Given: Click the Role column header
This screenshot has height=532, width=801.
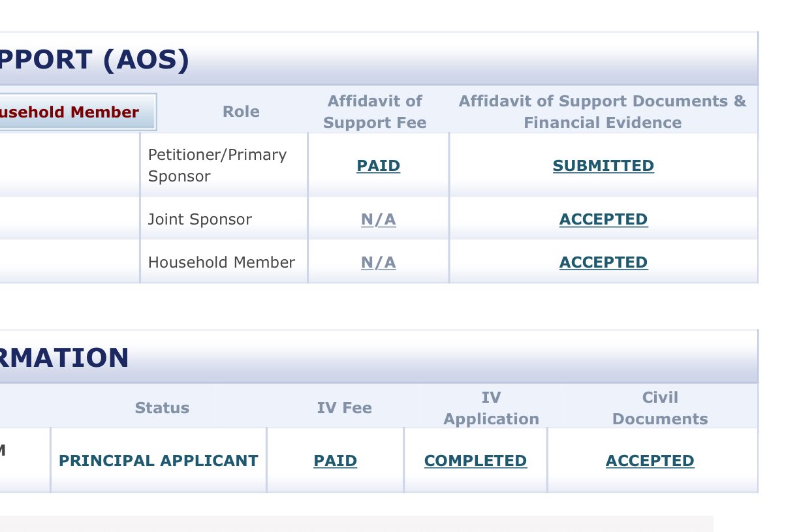Looking at the screenshot, I should (241, 112).
